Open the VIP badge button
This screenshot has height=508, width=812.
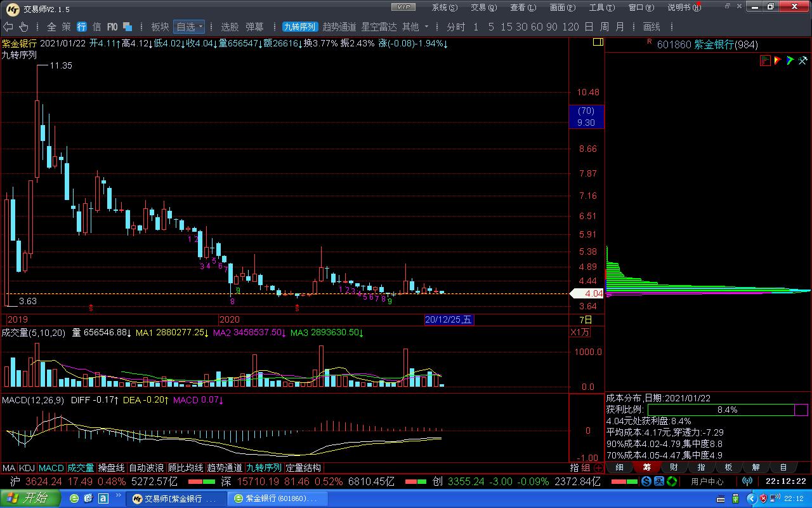(x=403, y=7)
